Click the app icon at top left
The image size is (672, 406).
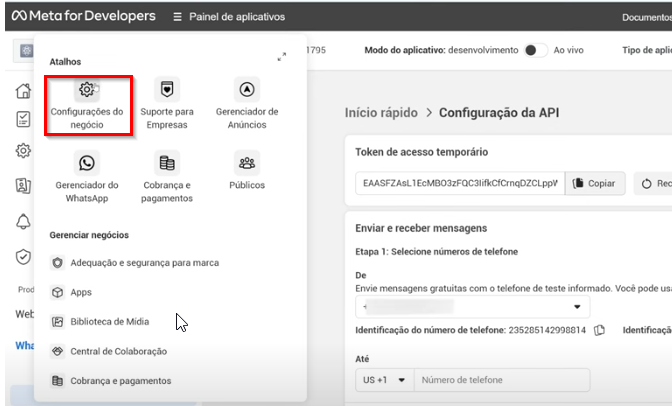point(27,51)
